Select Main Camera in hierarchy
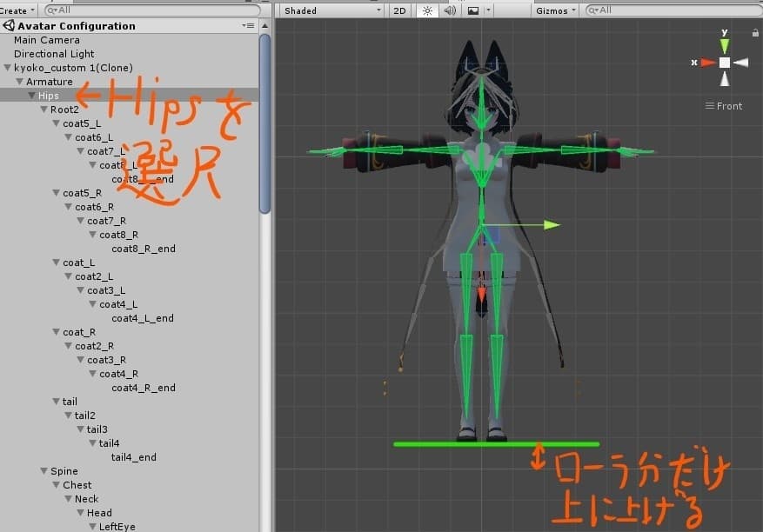 coord(47,40)
